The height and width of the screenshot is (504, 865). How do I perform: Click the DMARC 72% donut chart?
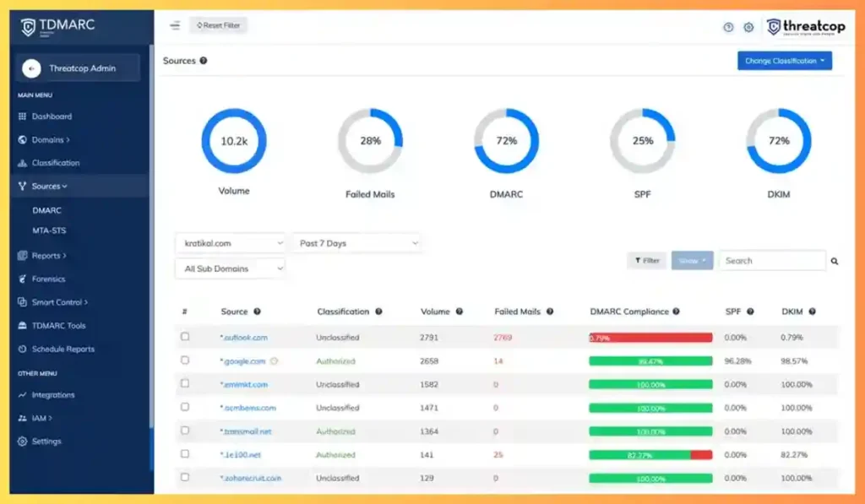pyautogui.click(x=507, y=141)
